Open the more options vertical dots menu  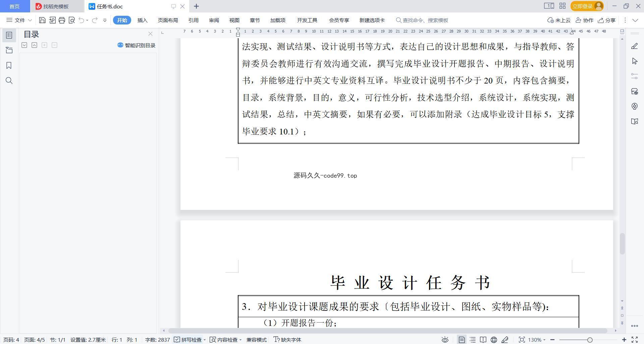pyautogui.click(x=625, y=20)
